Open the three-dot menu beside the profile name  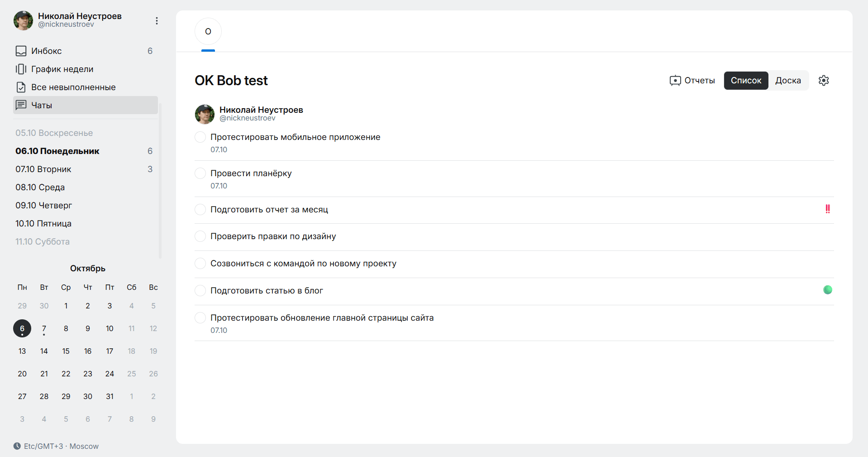(157, 21)
